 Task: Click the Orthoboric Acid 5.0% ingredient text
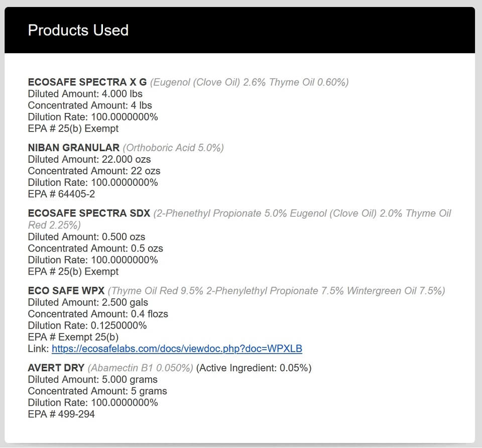(x=173, y=148)
